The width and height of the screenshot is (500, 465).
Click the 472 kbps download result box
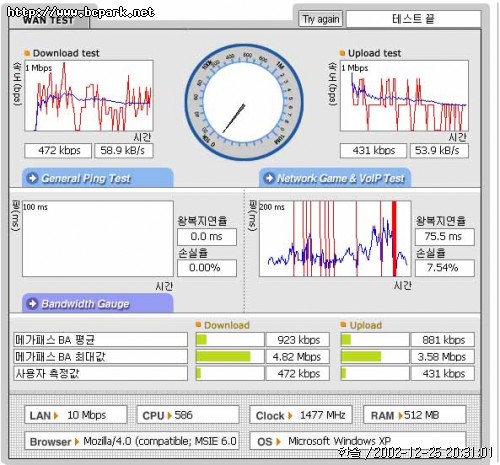point(58,151)
